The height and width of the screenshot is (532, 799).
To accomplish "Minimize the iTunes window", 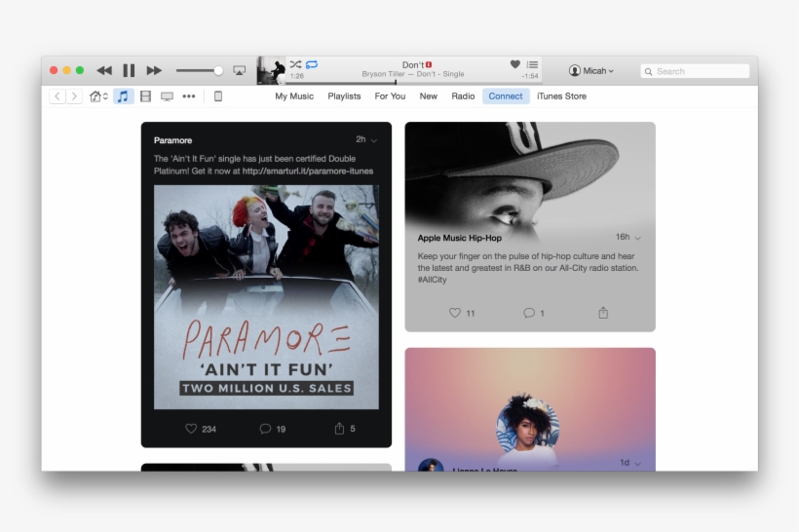I will [x=67, y=70].
